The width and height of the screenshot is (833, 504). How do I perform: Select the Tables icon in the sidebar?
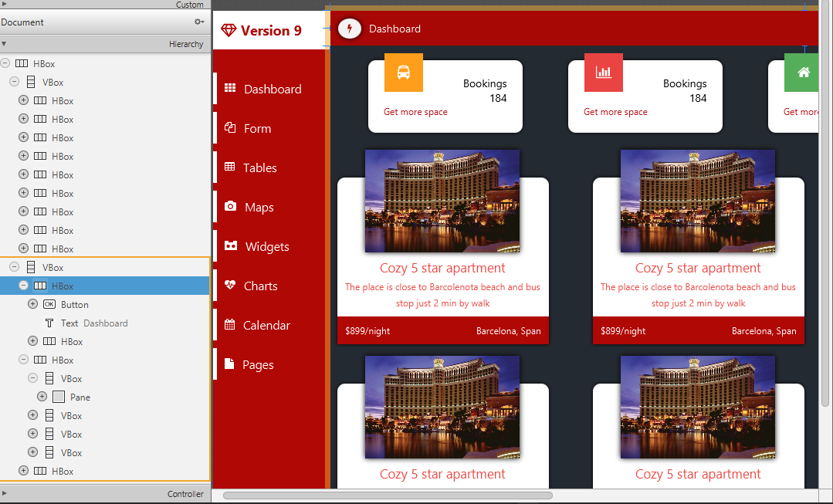tap(230, 167)
